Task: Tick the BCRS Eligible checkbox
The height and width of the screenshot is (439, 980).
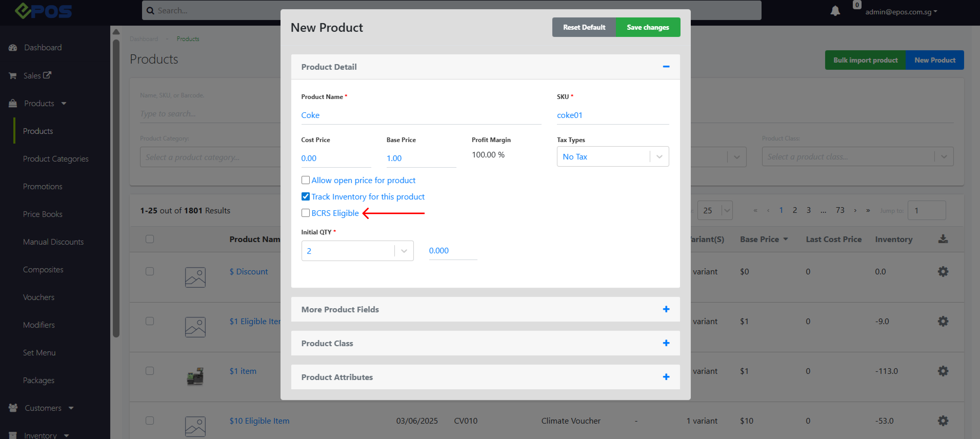Action: coord(305,213)
